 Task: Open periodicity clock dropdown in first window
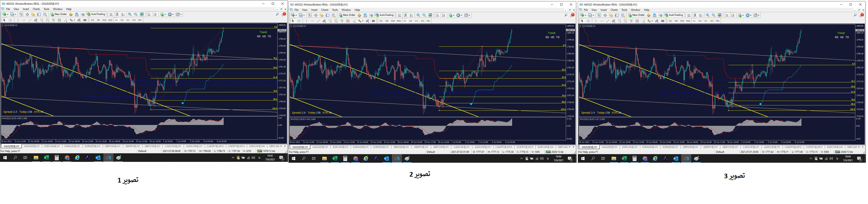171,15
